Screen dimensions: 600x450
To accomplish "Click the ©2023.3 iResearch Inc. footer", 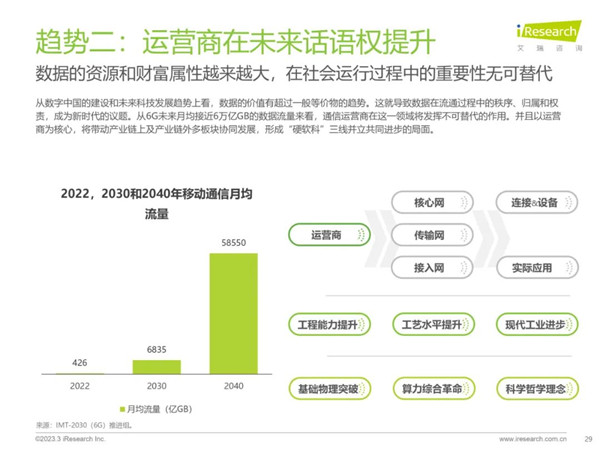I will [70, 439].
